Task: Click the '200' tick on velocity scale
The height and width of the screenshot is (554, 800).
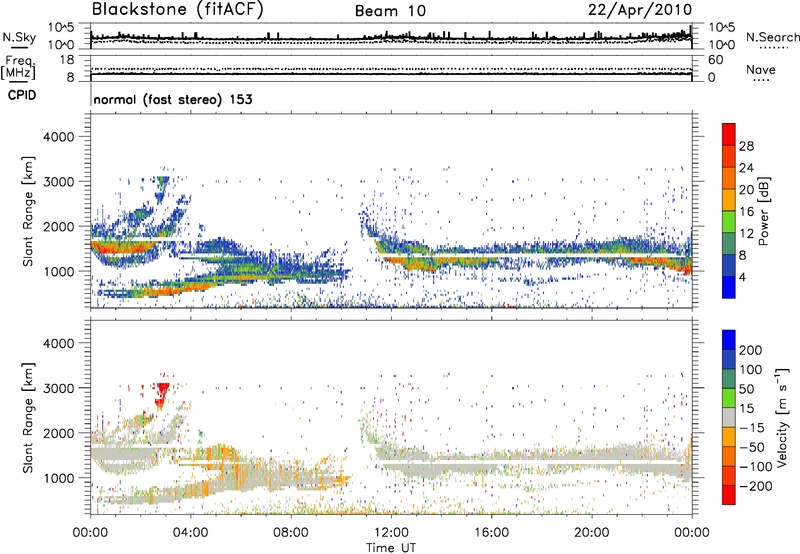Action: [x=750, y=350]
